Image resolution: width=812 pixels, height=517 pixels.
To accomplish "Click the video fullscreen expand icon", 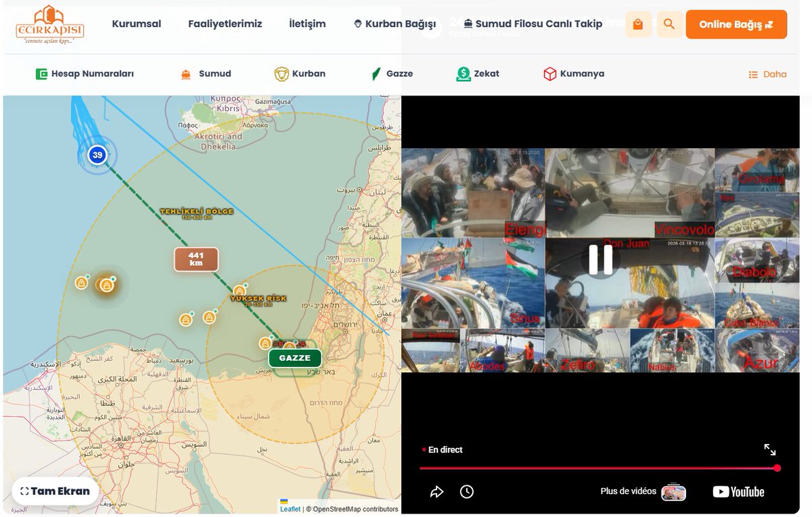I will (770, 449).
